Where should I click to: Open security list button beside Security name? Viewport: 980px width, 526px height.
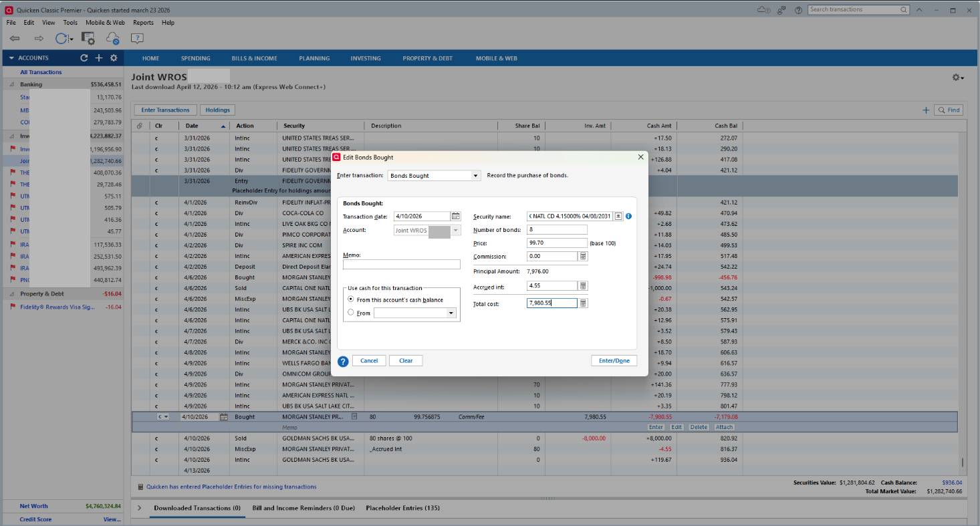tap(618, 216)
